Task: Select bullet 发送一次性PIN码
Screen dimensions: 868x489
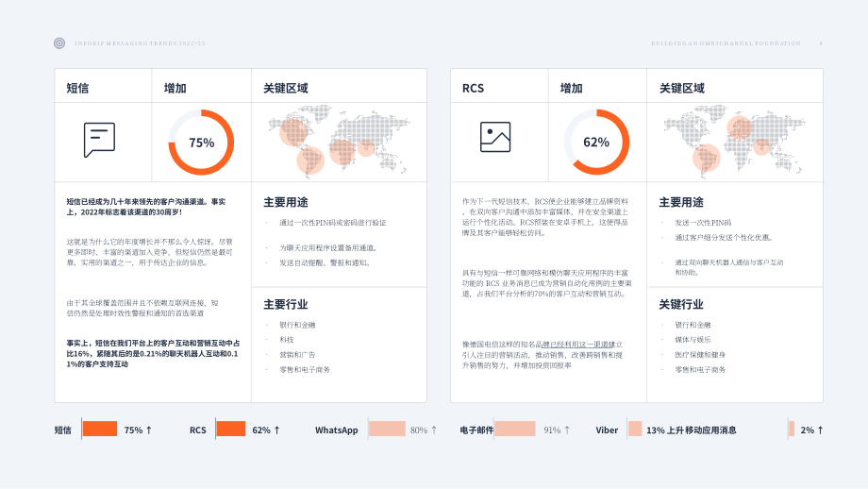Action: [703, 223]
